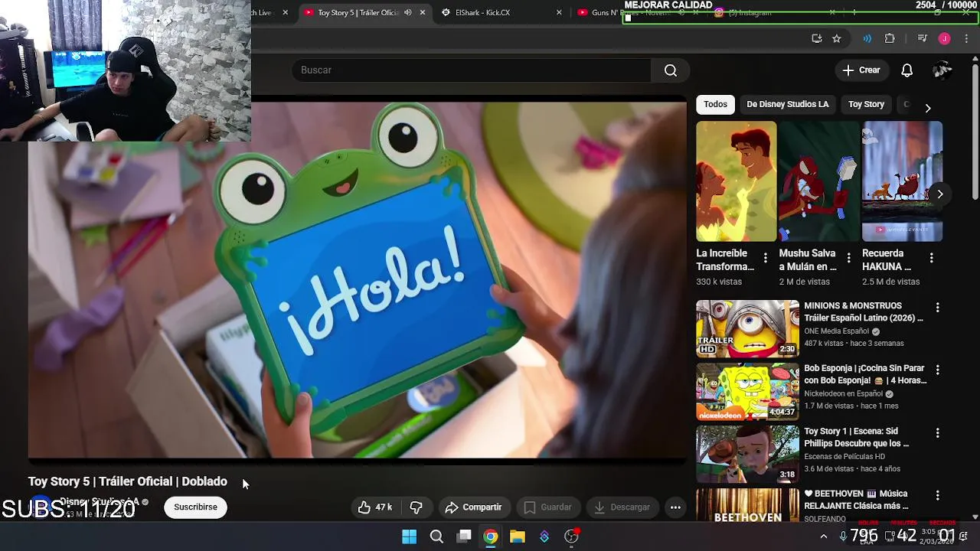Viewport: 980px width, 551px height.
Task: Dislike the Toy Story 5 trailer
Action: click(x=416, y=507)
